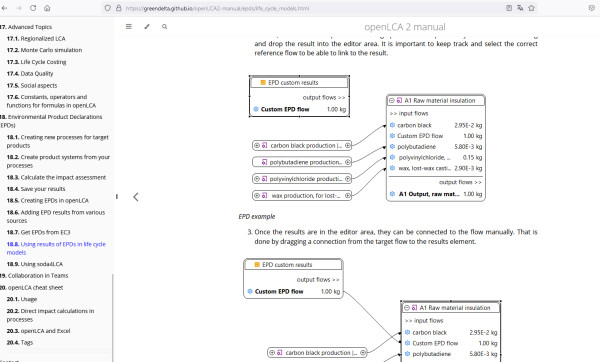Open 17.3 Life Cycle Costing chapter
The image size is (600, 362).
tap(36, 62)
